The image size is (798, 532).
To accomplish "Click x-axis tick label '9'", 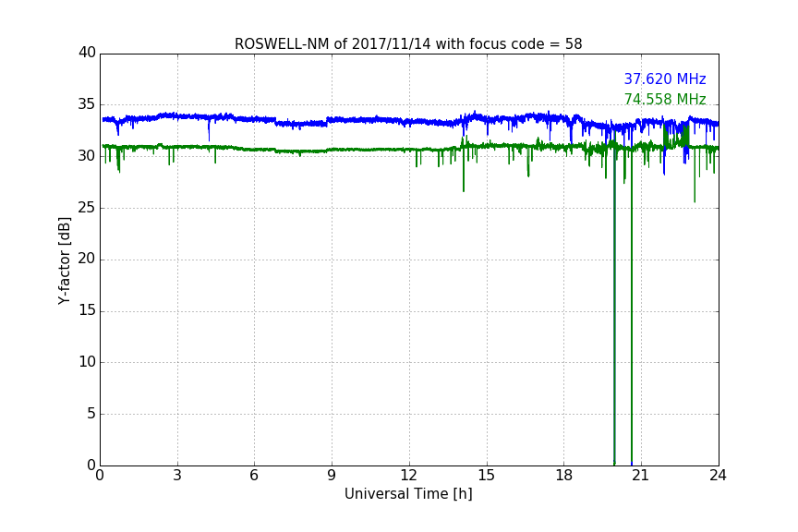I will (332, 476).
